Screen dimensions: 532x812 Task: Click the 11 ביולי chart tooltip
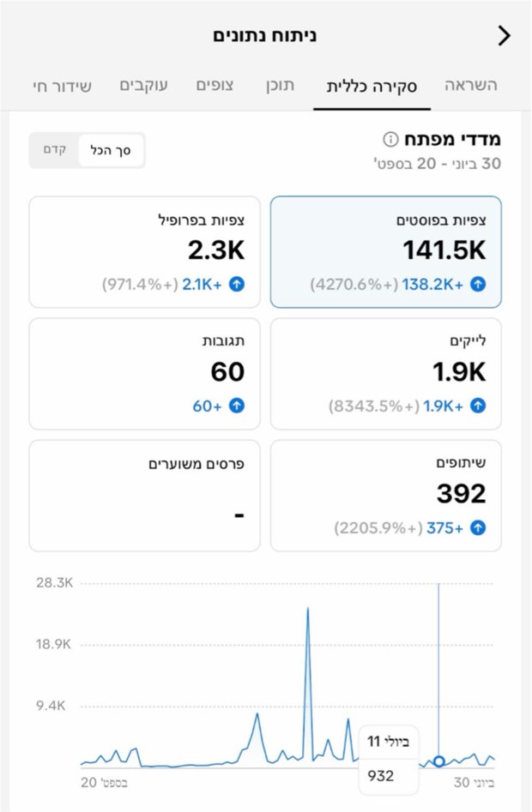click(x=389, y=759)
